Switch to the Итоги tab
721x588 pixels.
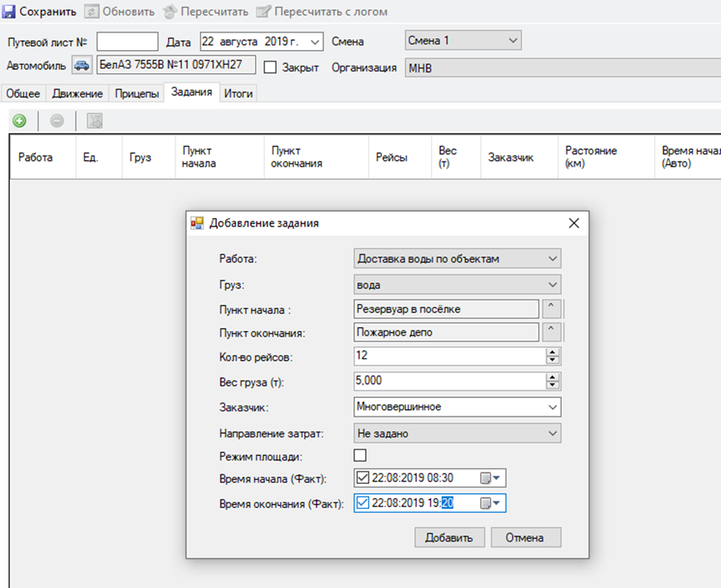pyautogui.click(x=238, y=94)
